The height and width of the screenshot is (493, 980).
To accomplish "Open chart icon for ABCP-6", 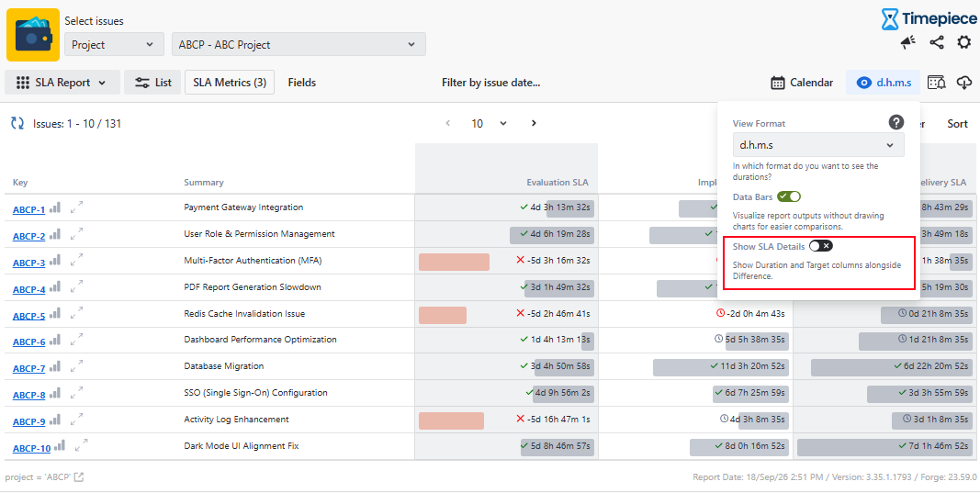I will click(x=55, y=340).
